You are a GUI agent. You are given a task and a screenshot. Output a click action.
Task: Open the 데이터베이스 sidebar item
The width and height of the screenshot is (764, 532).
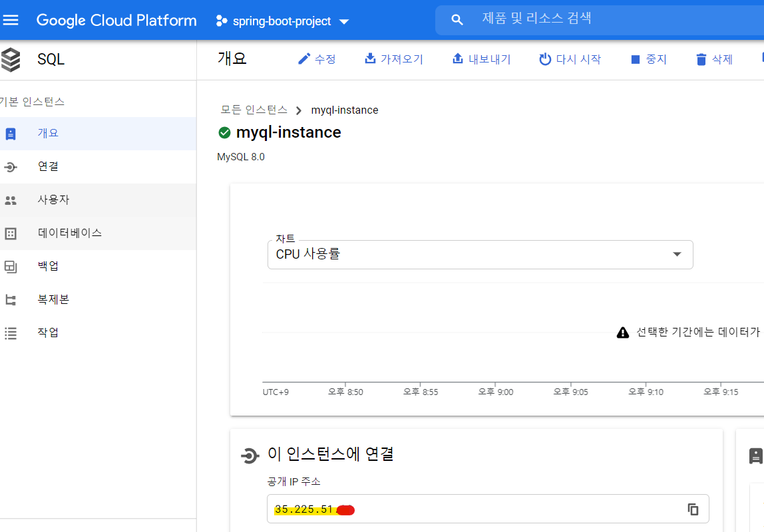click(98, 233)
